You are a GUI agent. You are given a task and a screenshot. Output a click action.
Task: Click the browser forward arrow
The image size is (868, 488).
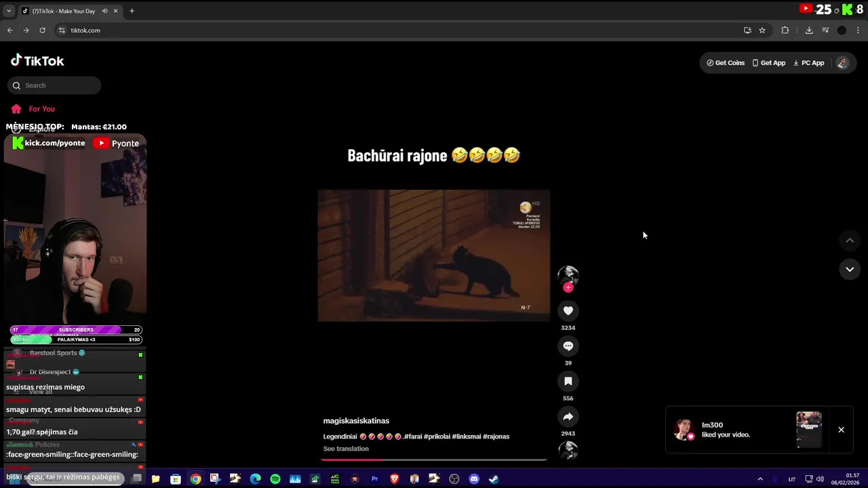pyautogui.click(x=26, y=30)
